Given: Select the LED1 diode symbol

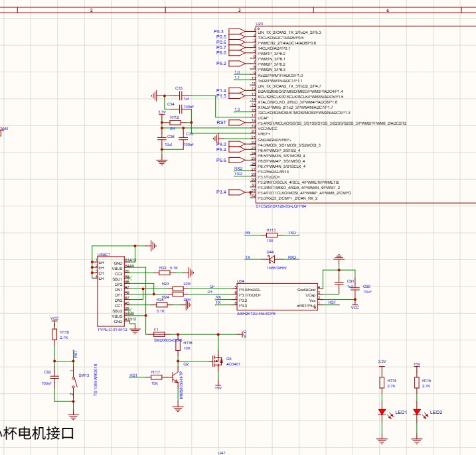Looking at the screenshot, I should tap(382, 413).
